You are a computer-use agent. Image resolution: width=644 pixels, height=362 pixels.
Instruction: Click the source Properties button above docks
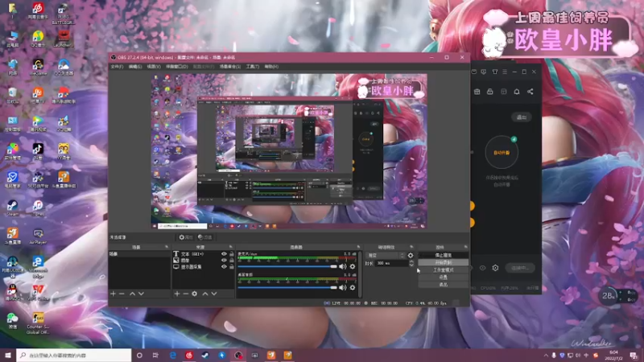coord(186,237)
